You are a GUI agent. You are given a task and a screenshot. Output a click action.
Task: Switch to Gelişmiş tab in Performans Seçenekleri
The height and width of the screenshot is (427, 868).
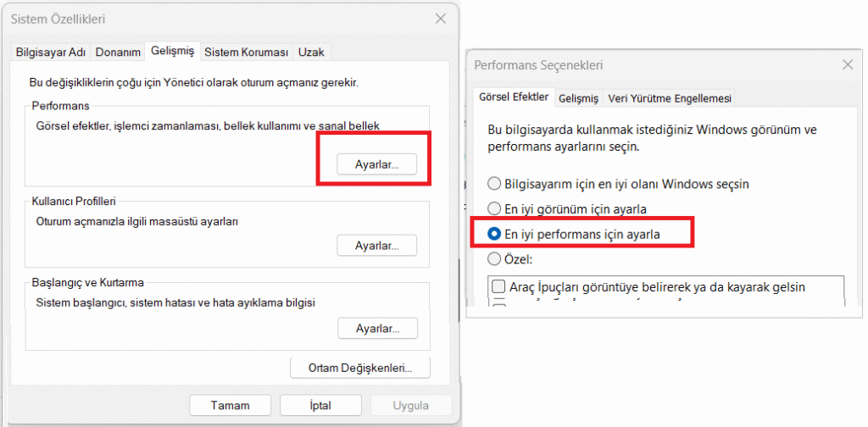click(578, 98)
